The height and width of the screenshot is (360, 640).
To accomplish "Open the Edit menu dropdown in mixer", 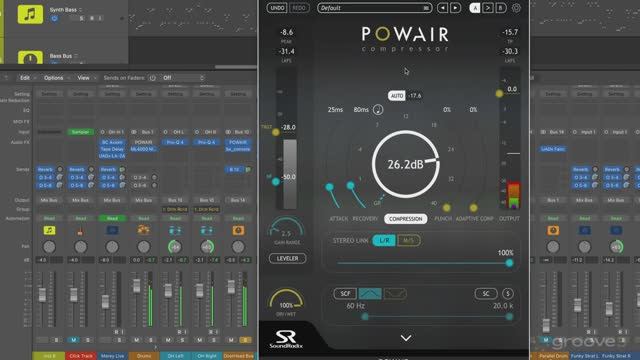I will point(27,78).
